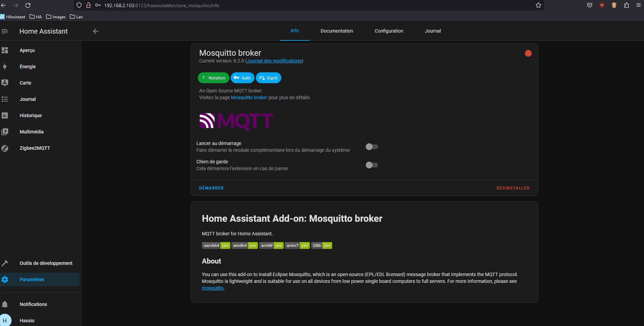
Task: Click the aarch64 yes badge
Action: pos(216,246)
